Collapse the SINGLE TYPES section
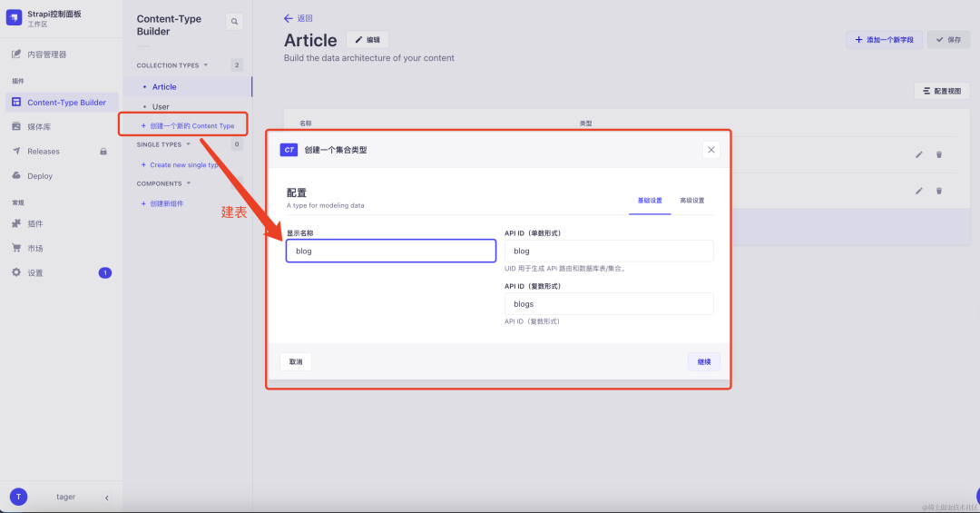980x513 pixels. coord(163,144)
